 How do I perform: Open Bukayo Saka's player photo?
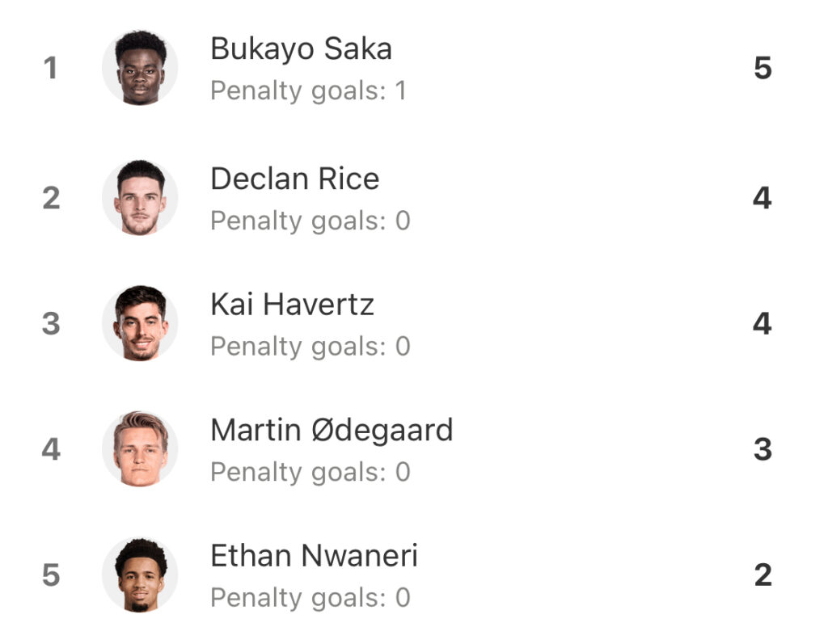point(140,68)
